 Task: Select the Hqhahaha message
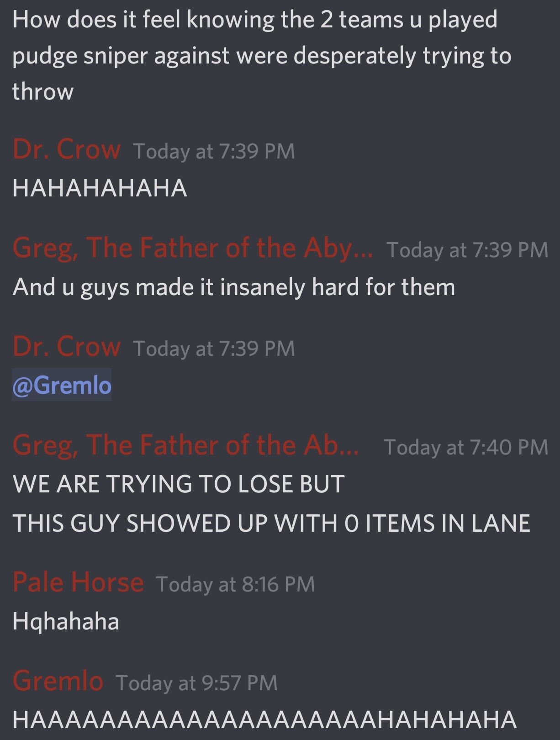pyautogui.click(x=66, y=622)
